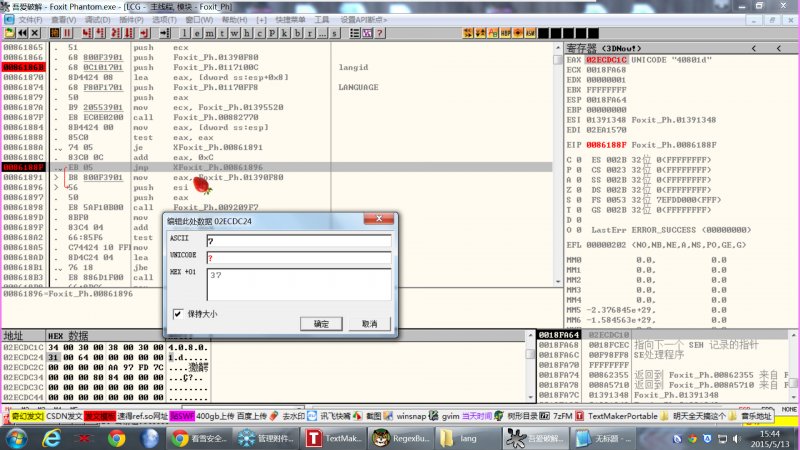
Task: Open the 快捷菜单 menu
Action: pos(290,20)
